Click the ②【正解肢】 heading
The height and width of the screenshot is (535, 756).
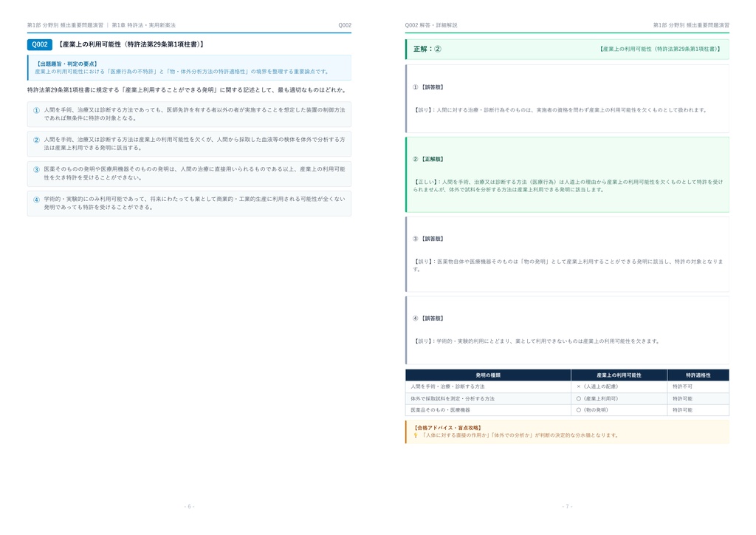click(x=428, y=159)
